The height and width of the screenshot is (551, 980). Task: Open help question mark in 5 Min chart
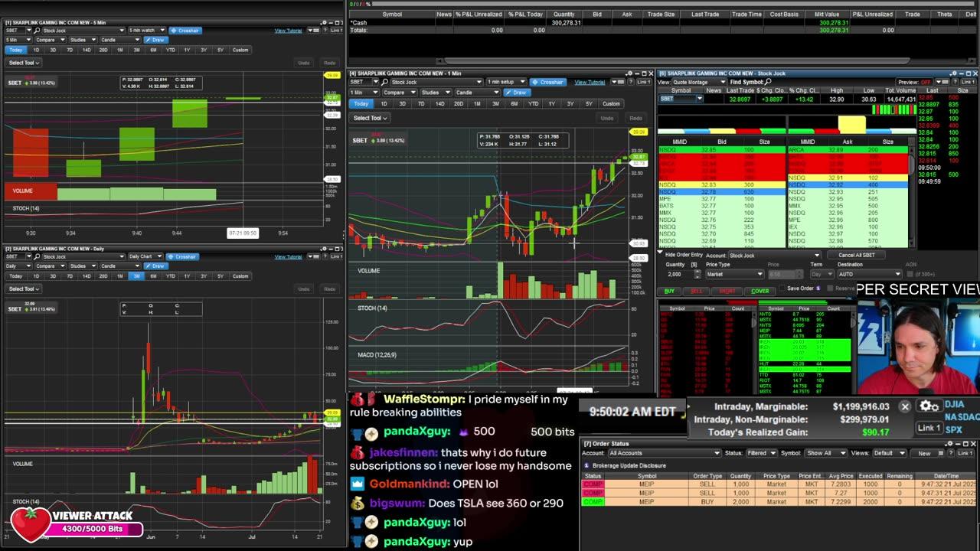coord(325,31)
